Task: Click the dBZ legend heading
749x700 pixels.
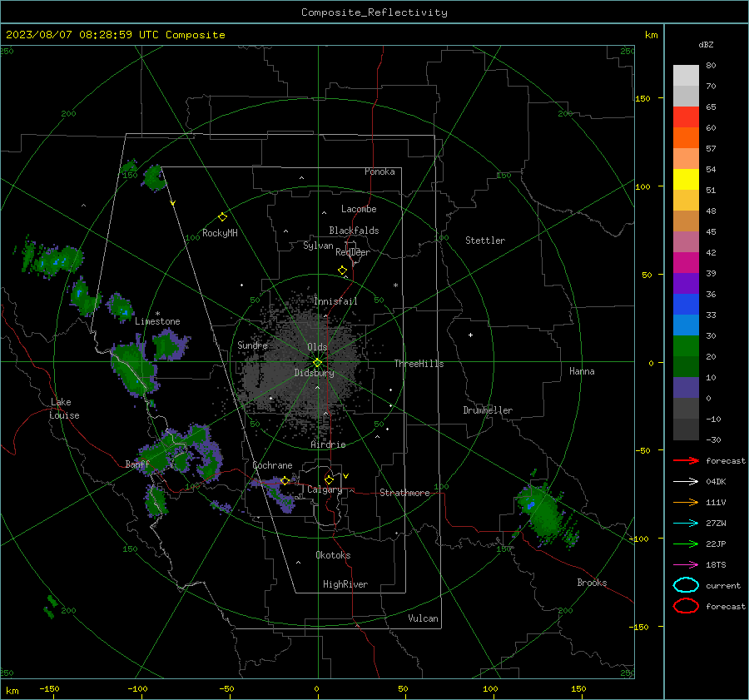Action: [x=706, y=44]
